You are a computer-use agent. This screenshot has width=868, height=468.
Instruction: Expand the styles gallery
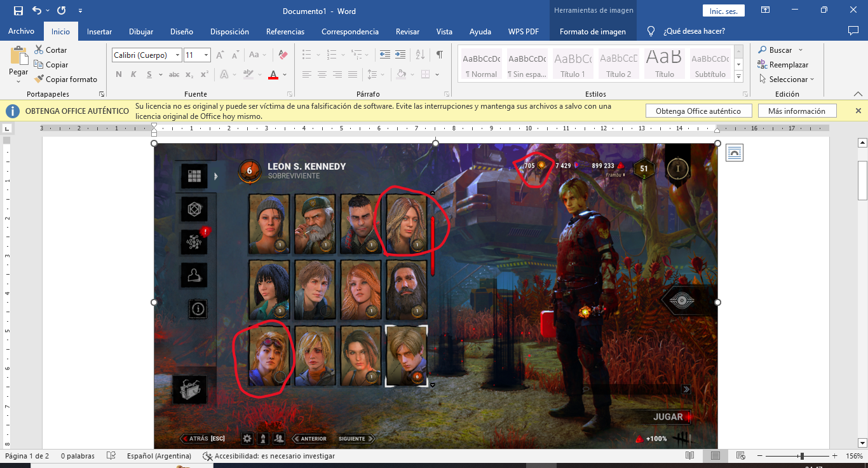(x=738, y=77)
